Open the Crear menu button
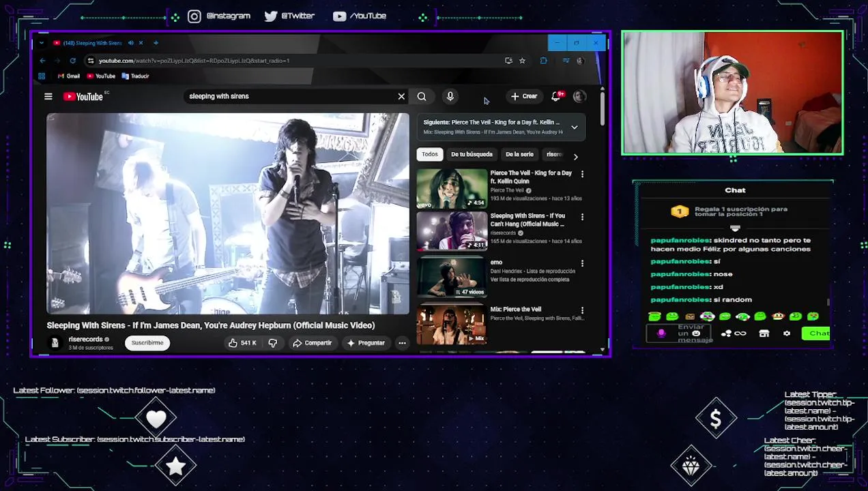868x491 pixels. coord(524,97)
